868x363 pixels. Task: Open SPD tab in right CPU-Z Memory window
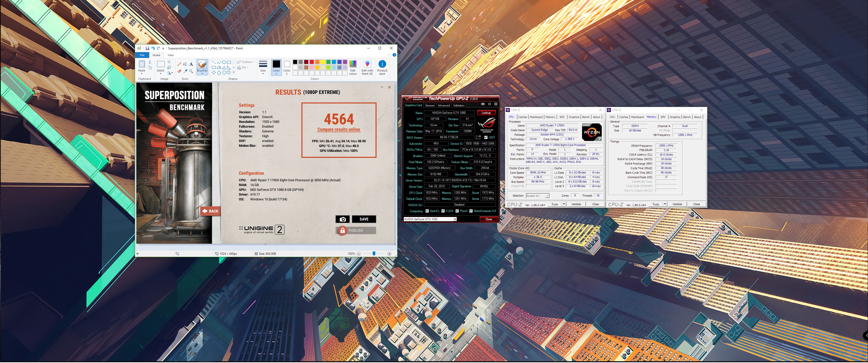pos(663,117)
